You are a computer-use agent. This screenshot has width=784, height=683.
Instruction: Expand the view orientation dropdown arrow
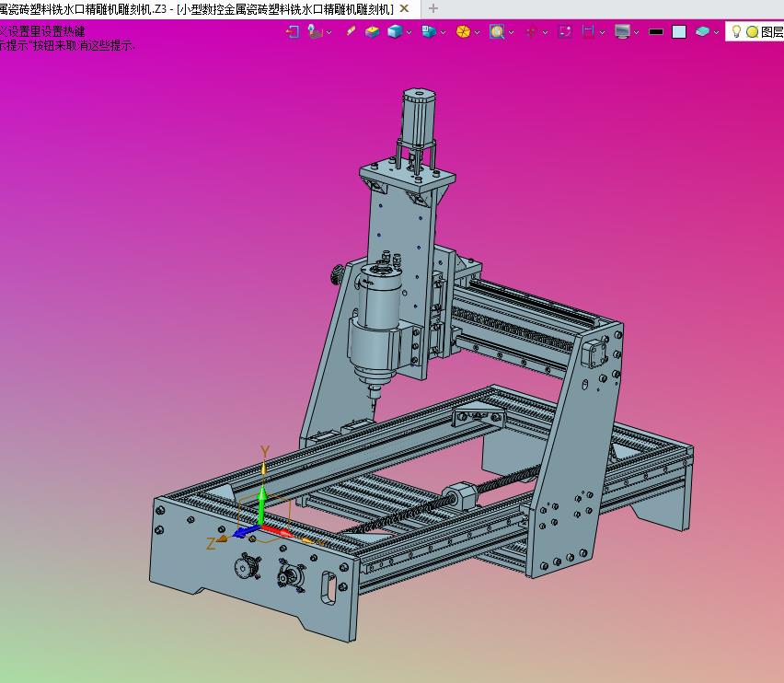tap(443, 32)
